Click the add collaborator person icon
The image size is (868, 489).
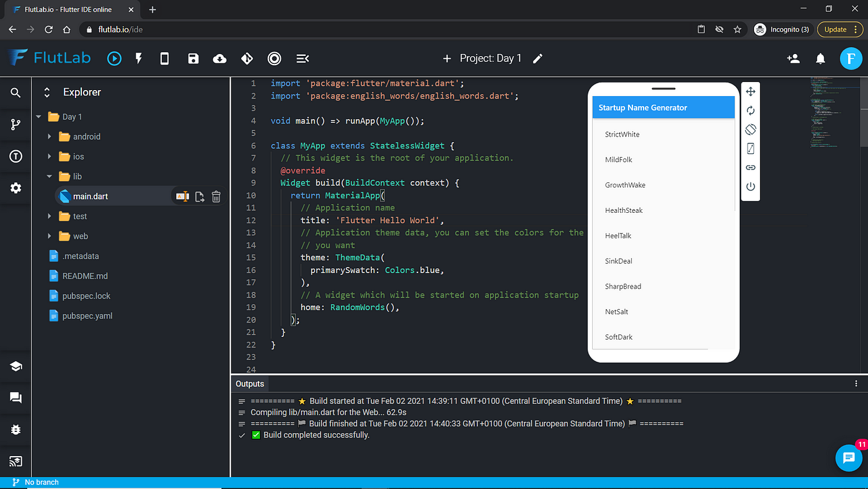(x=793, y=58)
